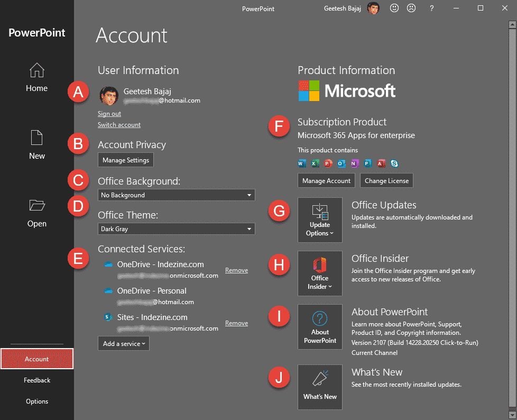The width and height of the screenshot is (517, 420).
Task: Click the Skype product icon
Action: click(394, 163)
